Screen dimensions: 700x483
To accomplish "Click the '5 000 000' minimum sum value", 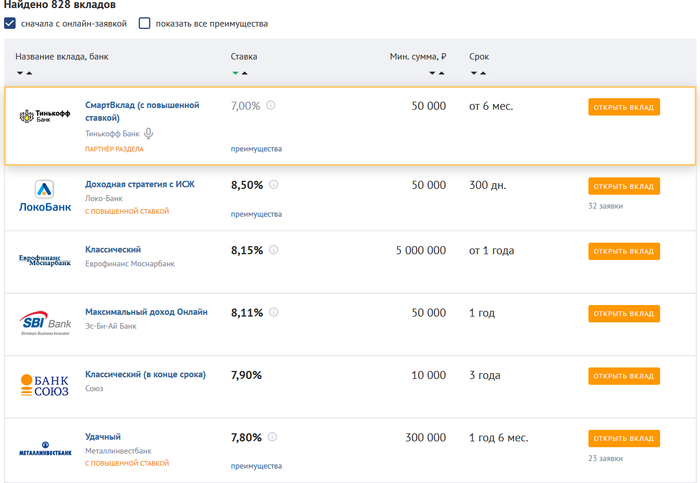I will pyautogui.click(x=421, y=250).
